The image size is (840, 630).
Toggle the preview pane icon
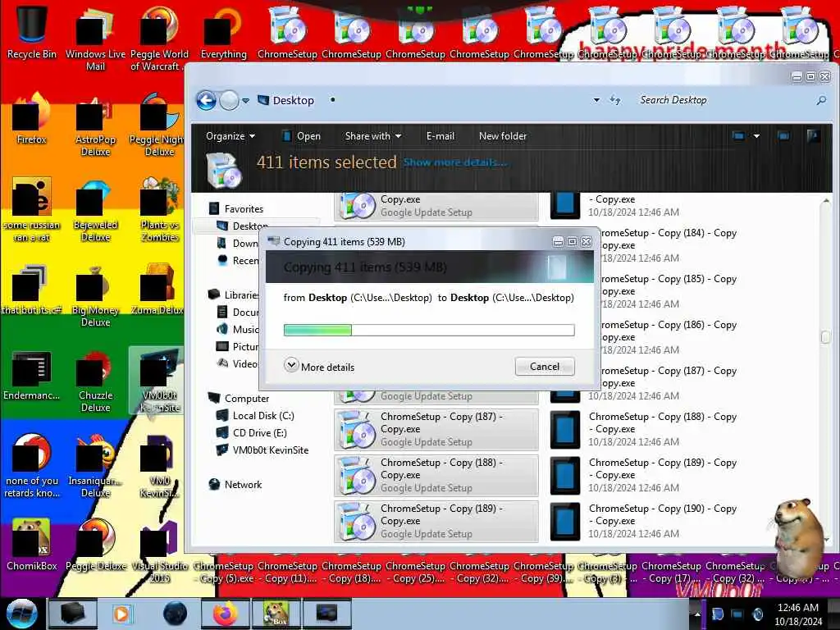[783, 136]
